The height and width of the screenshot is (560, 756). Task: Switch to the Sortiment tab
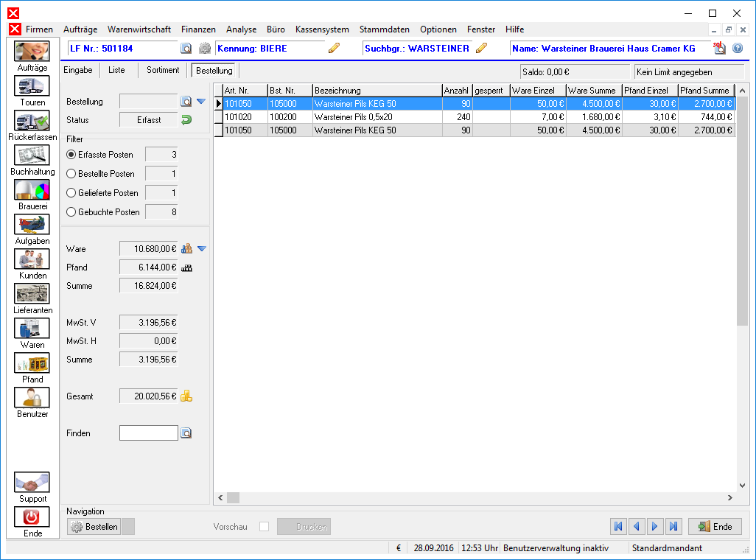tap(163, 70)
